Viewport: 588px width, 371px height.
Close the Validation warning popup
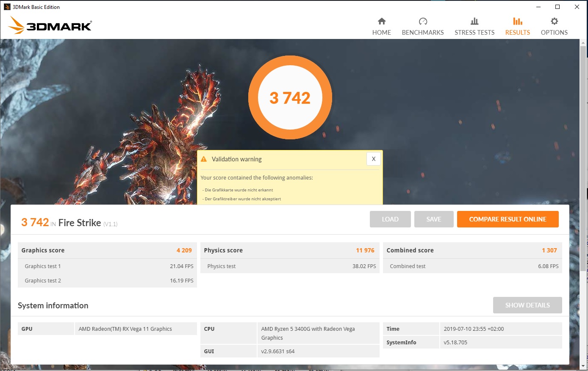373,159
